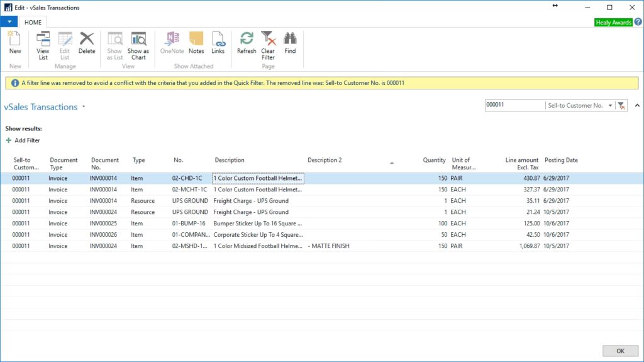This screenshot has width=644, height=362.
Task: Show as Chart ribbon icon
Action: point(138,45)
